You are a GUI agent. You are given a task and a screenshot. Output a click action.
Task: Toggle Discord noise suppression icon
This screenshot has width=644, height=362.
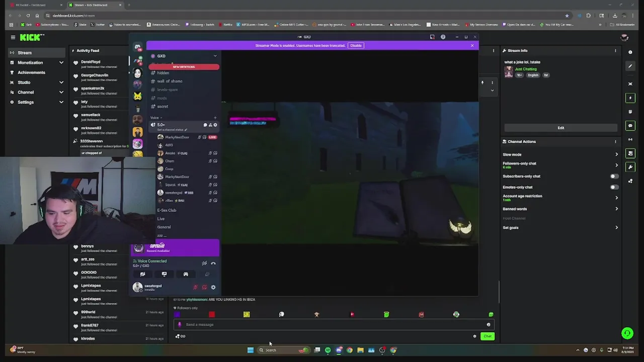point(204,263)
